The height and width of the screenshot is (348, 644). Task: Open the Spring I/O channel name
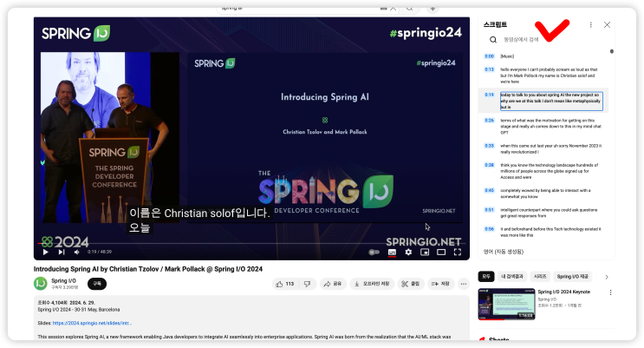63,280
